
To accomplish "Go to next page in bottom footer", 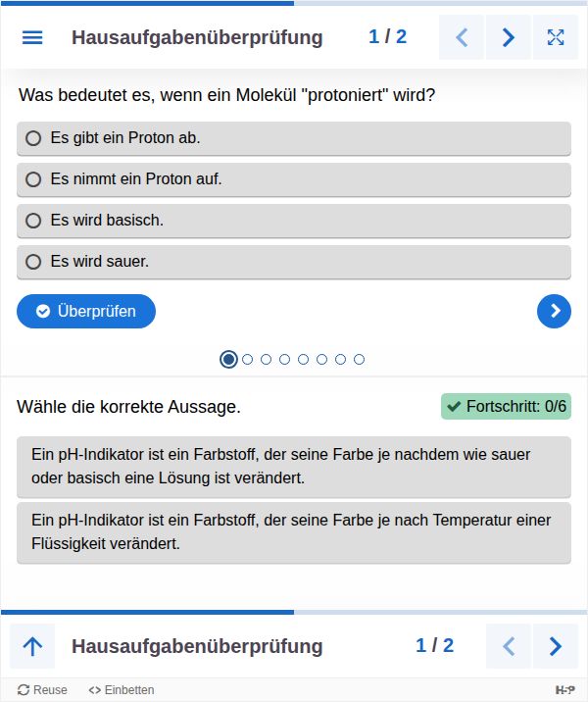I will coord(556,646).
